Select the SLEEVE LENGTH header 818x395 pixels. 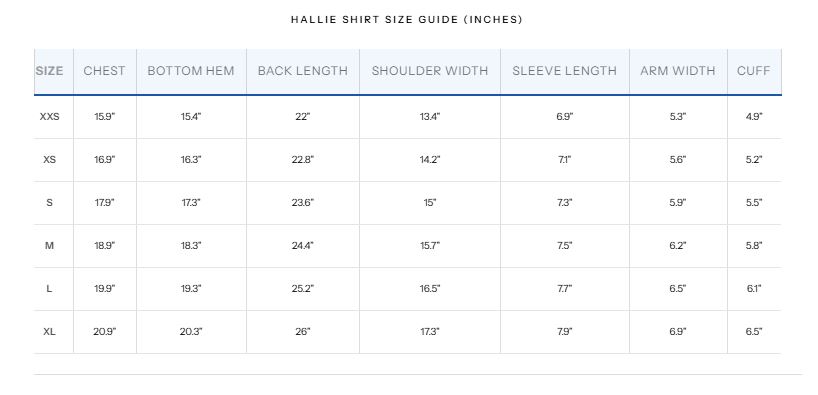[564, 71]
